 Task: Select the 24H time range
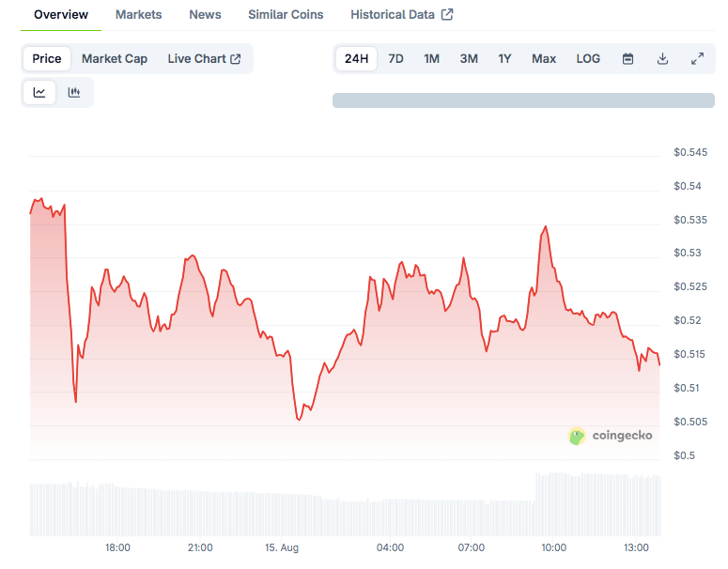[357, 58]
